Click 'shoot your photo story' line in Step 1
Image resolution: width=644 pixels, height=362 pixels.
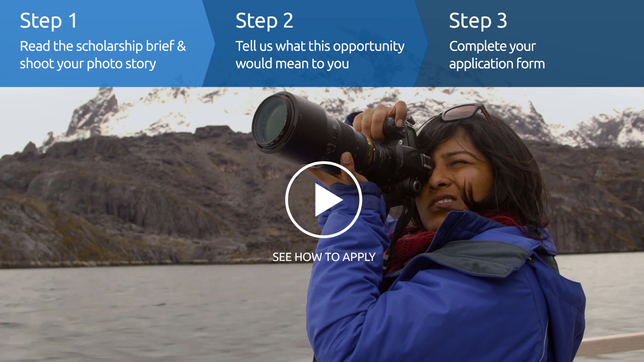click(x=88, y=64)
